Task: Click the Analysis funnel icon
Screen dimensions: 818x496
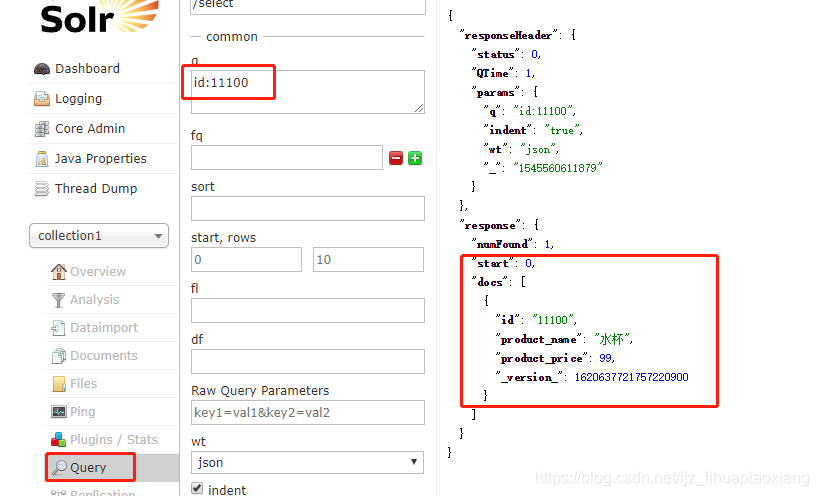Action: (58, 300)
